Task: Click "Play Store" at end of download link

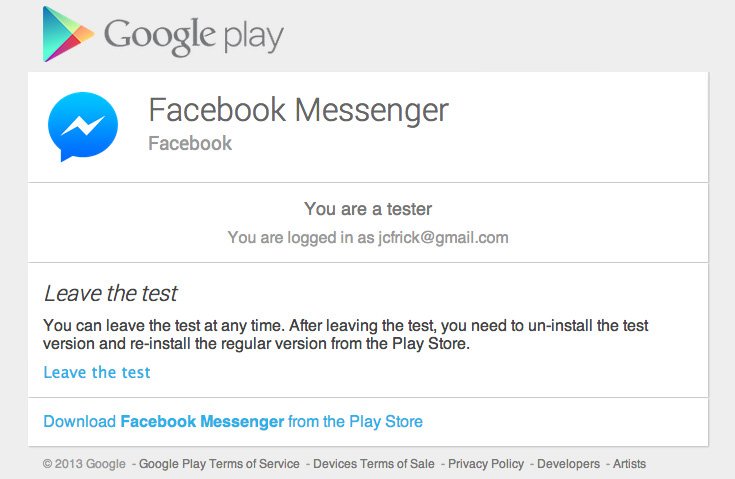Action: pos(385,421)
